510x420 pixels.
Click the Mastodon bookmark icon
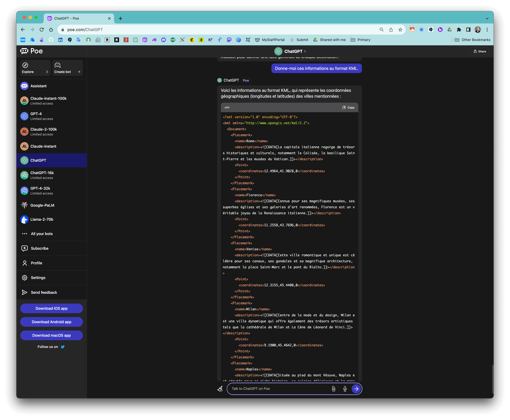[x=229, y=40]
